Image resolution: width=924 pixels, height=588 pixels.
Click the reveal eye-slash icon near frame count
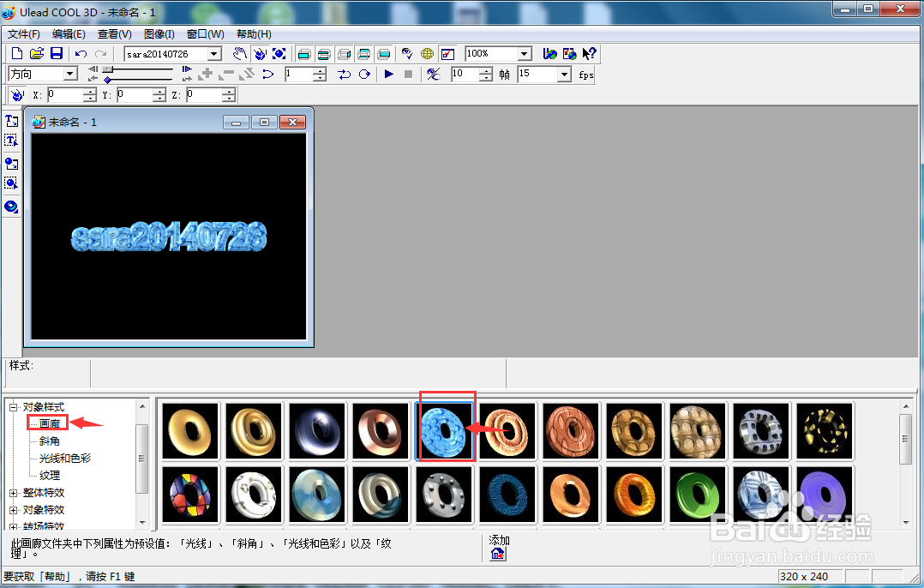[x=433, y=74]
